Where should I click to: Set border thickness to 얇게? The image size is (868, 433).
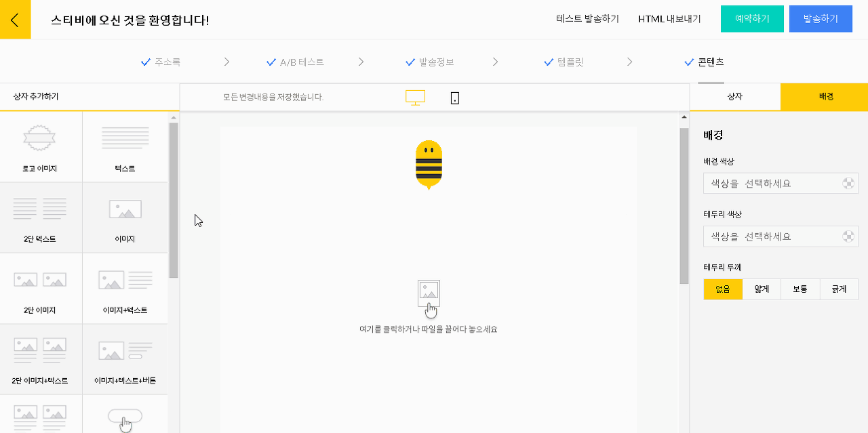pyautogui.click(x=762, y=289)
